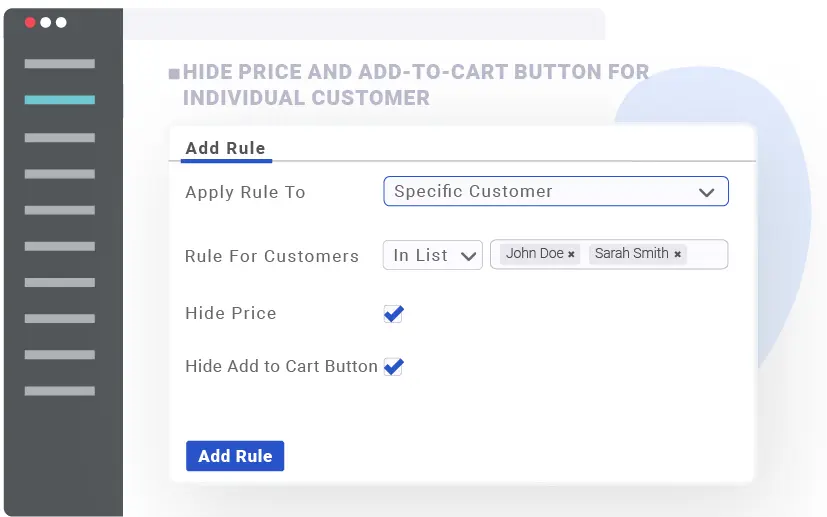Remove Sarah Smith tag with x icon
Viewport: 827px width, 517px height.
pyautogui.click(x=677, y=255)
